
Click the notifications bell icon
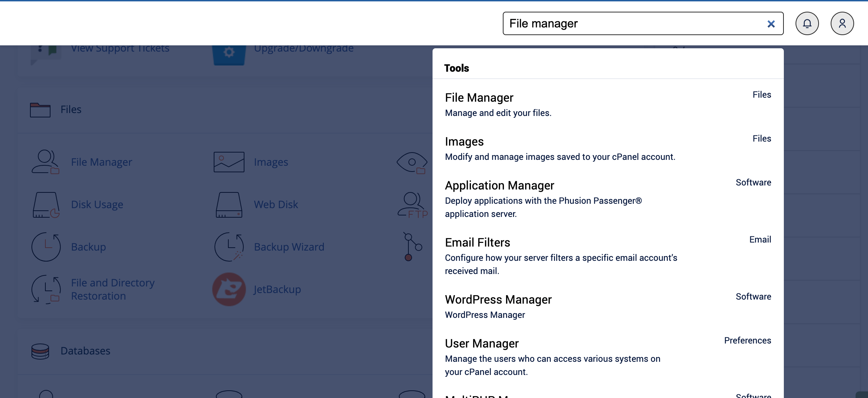click(807, 23)
